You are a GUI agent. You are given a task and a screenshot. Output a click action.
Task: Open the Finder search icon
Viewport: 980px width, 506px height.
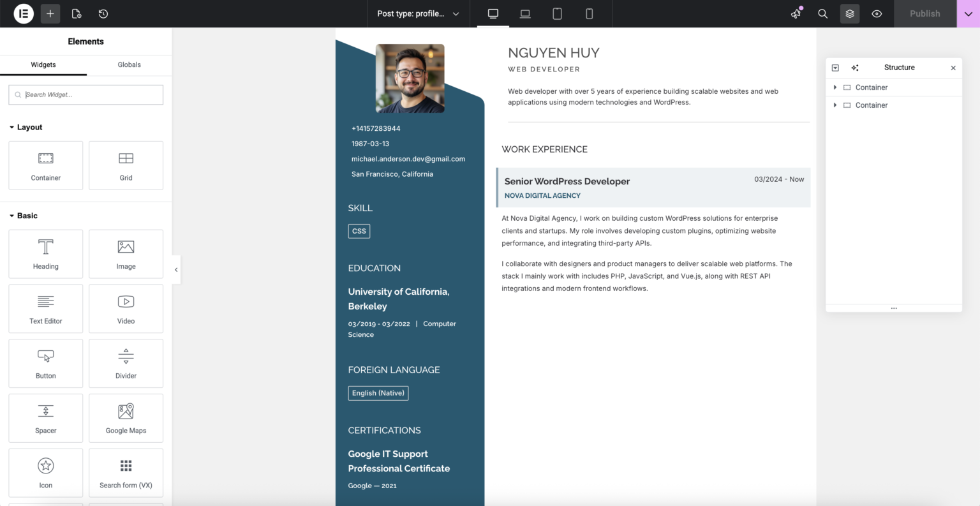pos(823,13)
